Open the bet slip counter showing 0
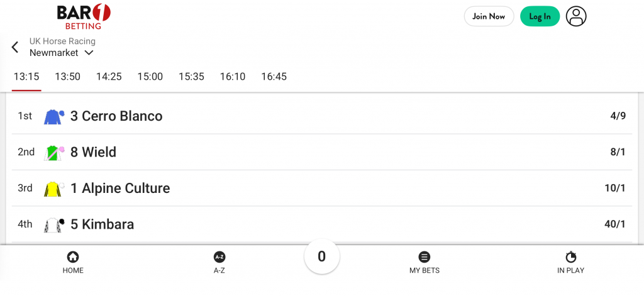 pos(322,256)
